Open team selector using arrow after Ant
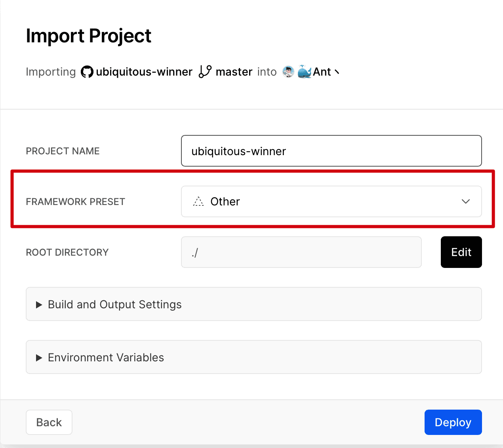503x448 pixels. 337,72
